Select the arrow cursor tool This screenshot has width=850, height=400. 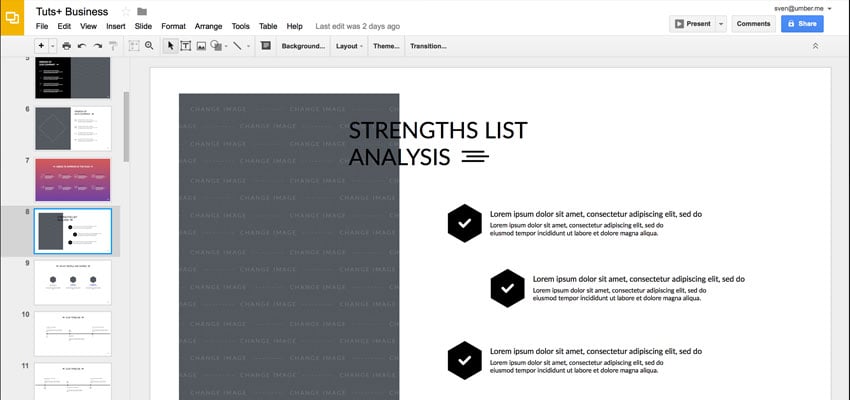click(170, 46)
